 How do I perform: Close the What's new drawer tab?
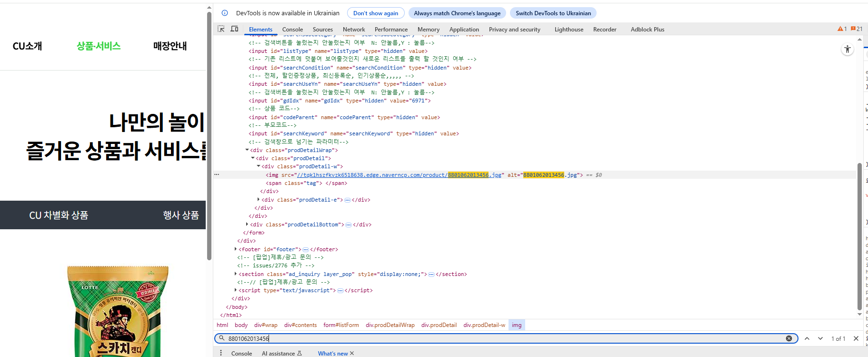coord(352,353)
